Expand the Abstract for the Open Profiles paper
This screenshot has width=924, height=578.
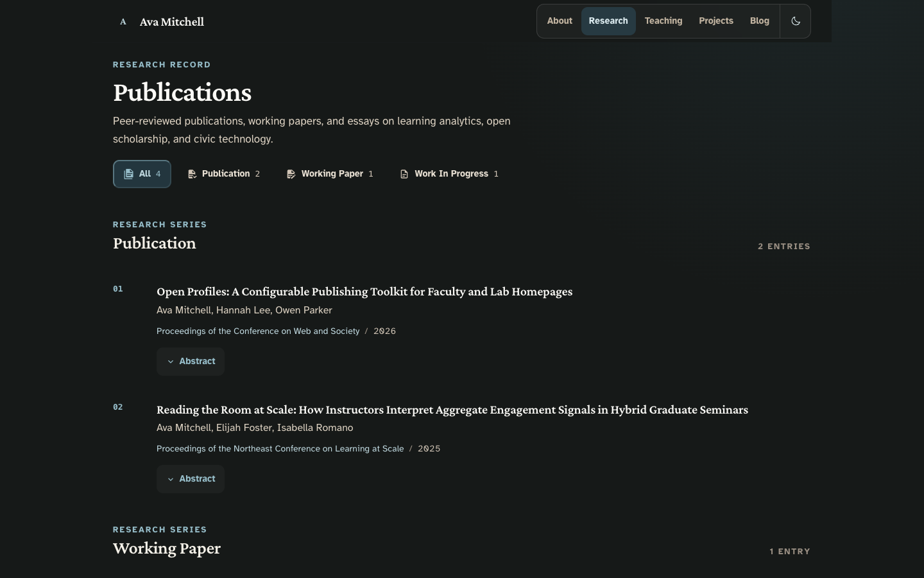191,362
